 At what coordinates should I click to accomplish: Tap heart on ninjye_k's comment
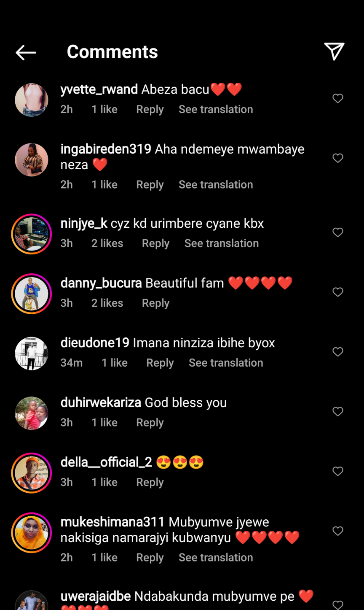[338, 232]
